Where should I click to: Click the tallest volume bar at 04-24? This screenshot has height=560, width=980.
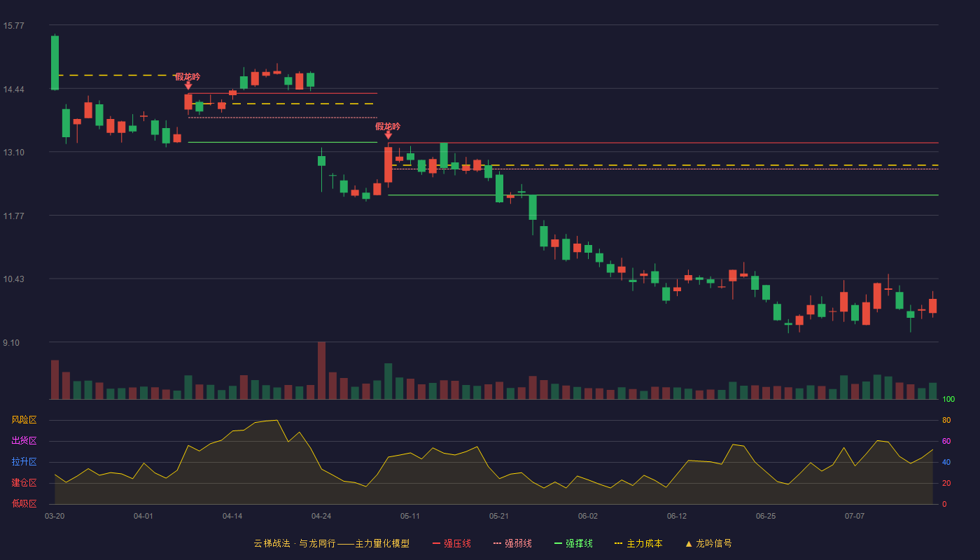(321, 370)
